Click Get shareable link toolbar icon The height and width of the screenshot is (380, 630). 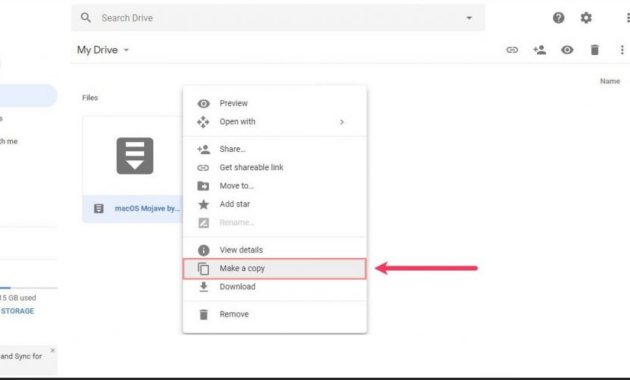click(x=512, y=50)
